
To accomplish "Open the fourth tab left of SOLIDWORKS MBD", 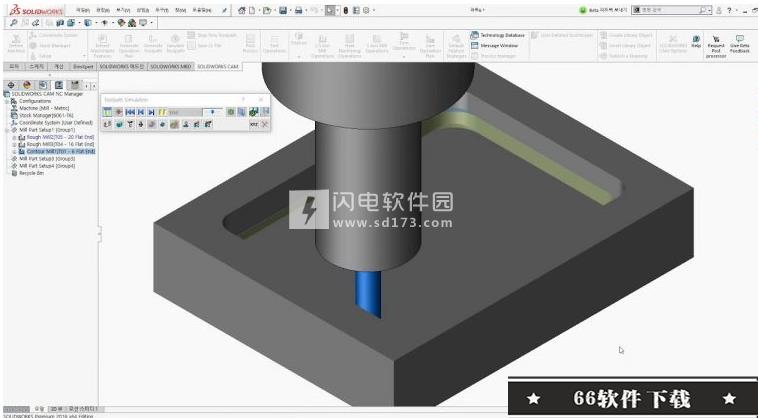I will [x=37, y=66].
